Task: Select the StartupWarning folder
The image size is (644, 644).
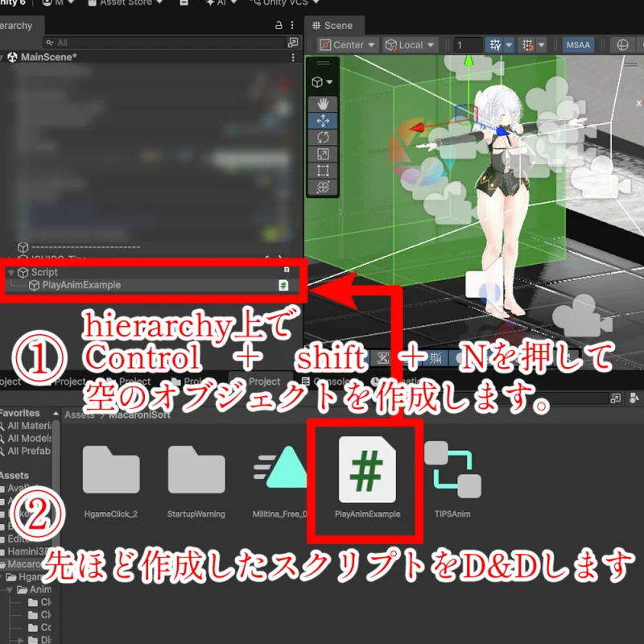Action: click(x=196, y=481)
